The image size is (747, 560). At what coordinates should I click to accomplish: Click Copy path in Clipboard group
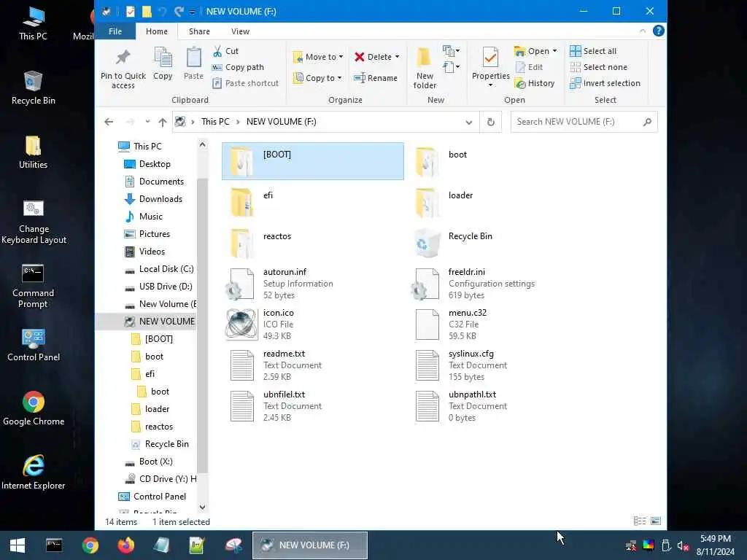coord(239,67)
